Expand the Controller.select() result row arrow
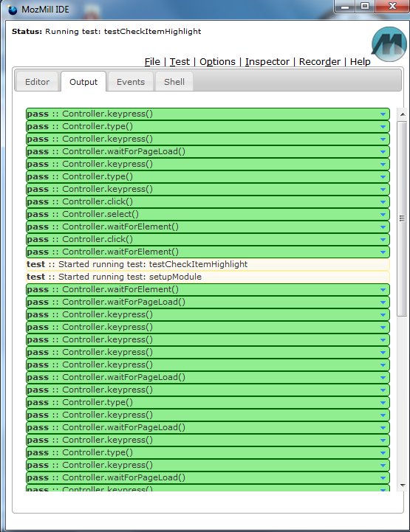410x532 pixels. tap(383, 215)
